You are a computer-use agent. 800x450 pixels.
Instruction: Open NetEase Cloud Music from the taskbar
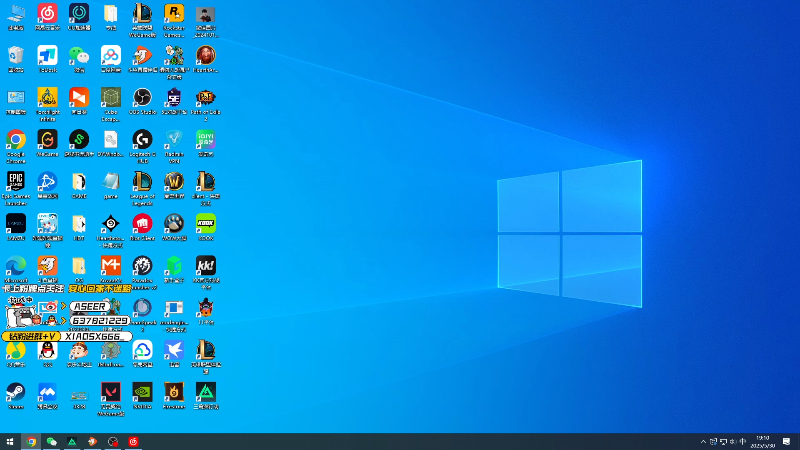[133, 442]
